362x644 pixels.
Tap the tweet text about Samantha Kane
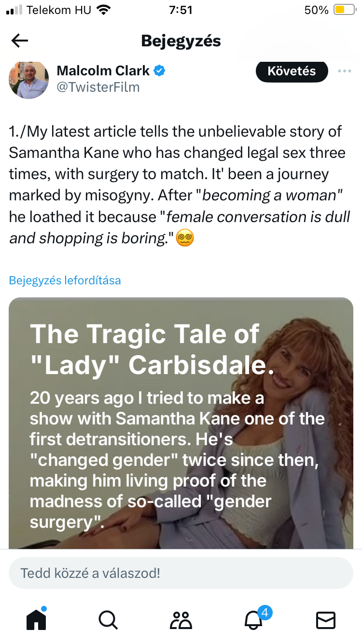pos(179,185)
